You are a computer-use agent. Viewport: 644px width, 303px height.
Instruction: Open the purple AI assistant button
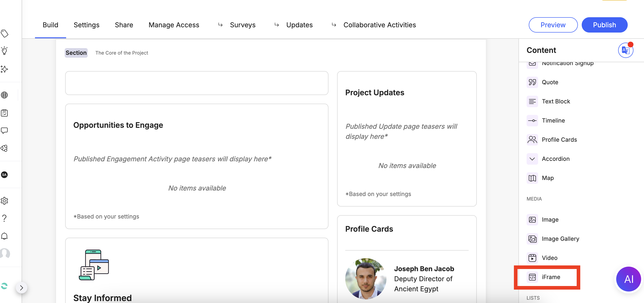coord(628,279)
